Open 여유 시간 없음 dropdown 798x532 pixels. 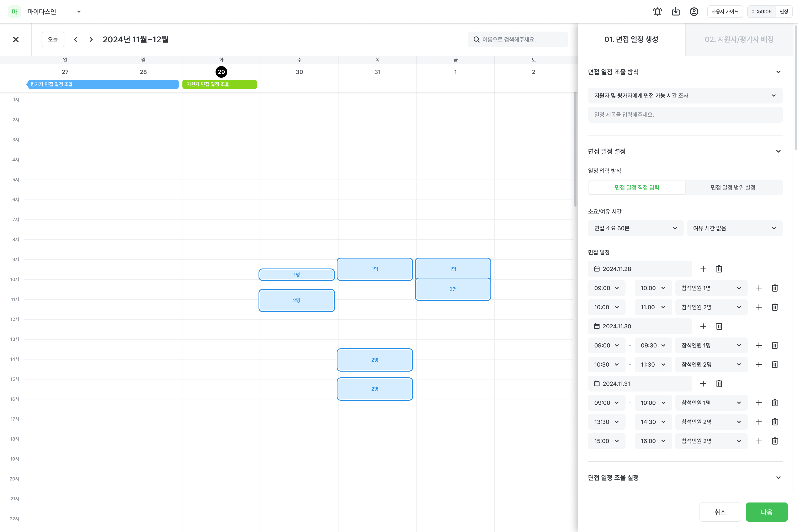pyautogui.click(x=734, y=228)
